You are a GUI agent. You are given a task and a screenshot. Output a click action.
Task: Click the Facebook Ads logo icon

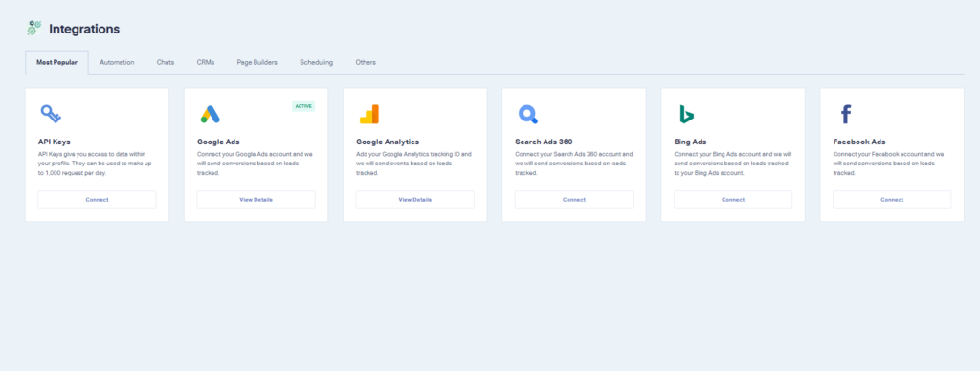pyautogui.click(x=846, y=115)
